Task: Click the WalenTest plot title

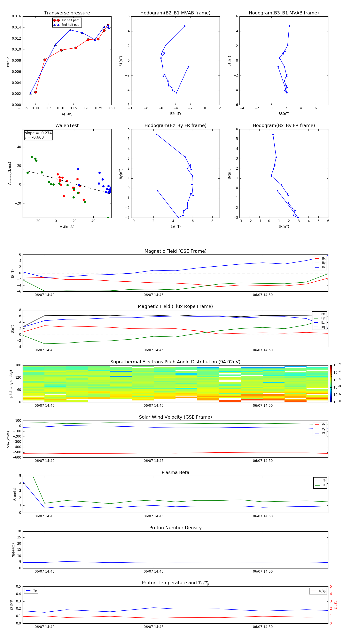Action: point(67,125)
